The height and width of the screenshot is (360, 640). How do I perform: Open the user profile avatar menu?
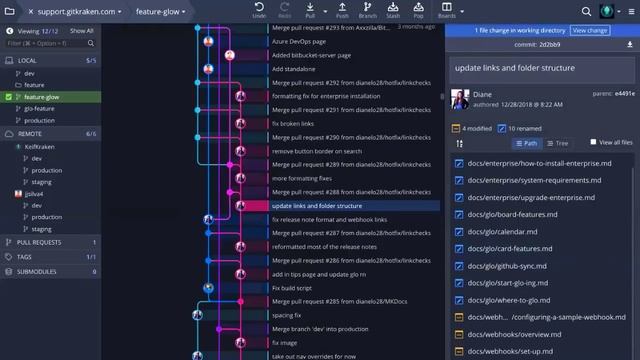click(607, 11)
